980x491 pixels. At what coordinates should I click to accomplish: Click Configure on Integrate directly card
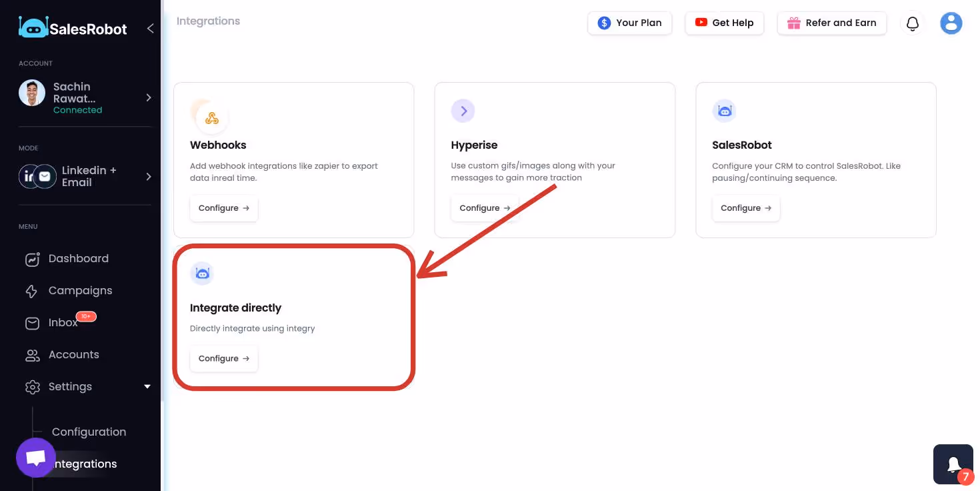223,358
